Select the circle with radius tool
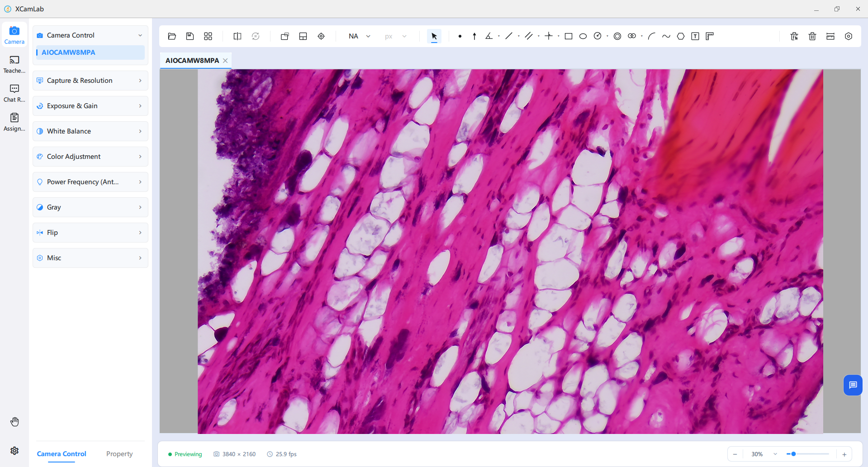The image size is (868, 467). [598, 36]
